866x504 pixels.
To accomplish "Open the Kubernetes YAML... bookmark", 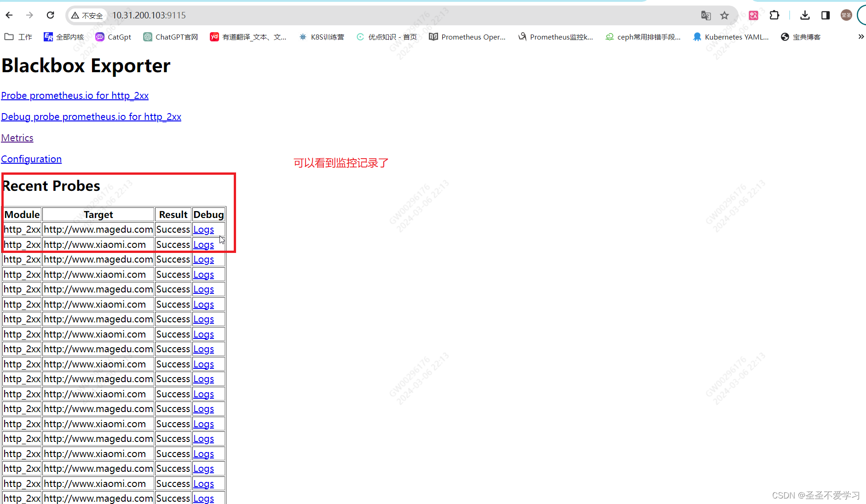I will 731,37.
